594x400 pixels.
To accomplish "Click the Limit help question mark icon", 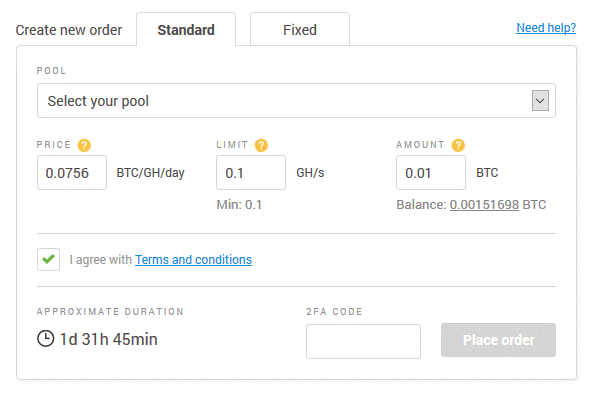I will coord(261,145).
